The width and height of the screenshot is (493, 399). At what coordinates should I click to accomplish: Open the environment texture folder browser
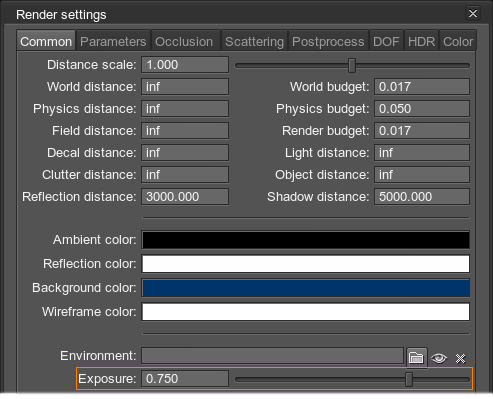pyautogui.click(x=416, y=358)
